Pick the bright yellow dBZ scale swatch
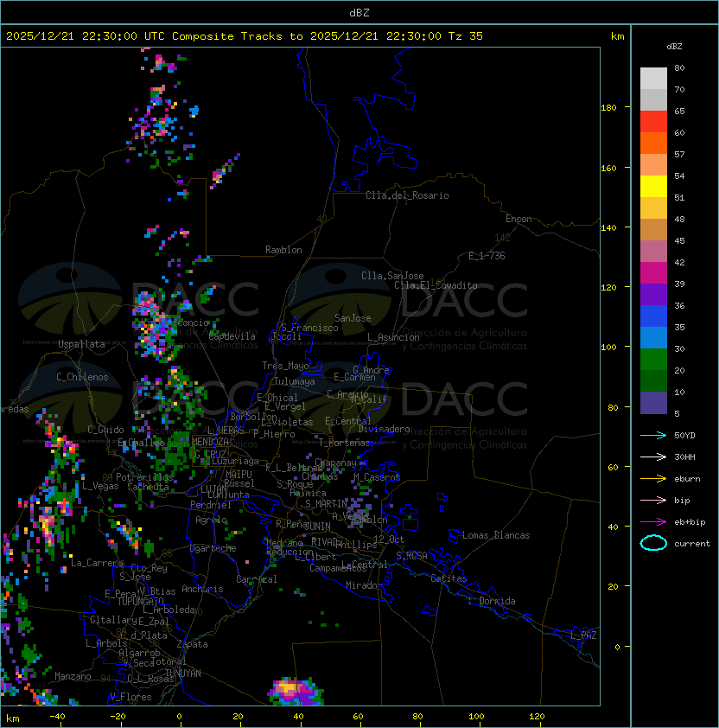Screen dimensions: 719x728 (653, 187)
